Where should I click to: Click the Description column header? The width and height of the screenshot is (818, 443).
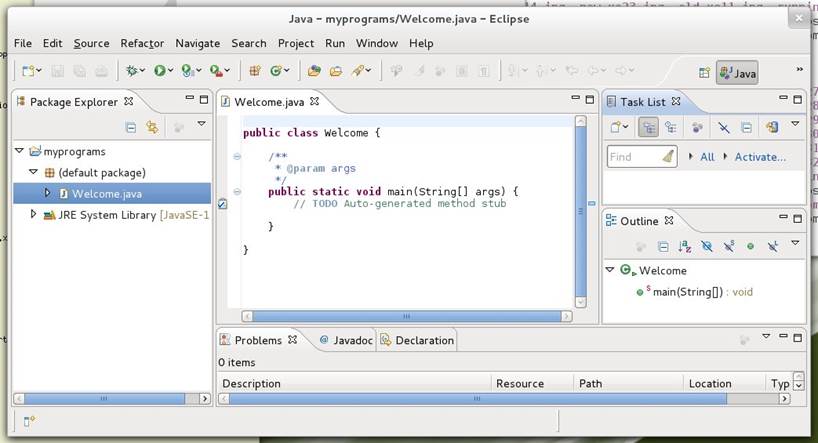pyautogui.click(x=355, y=384)
